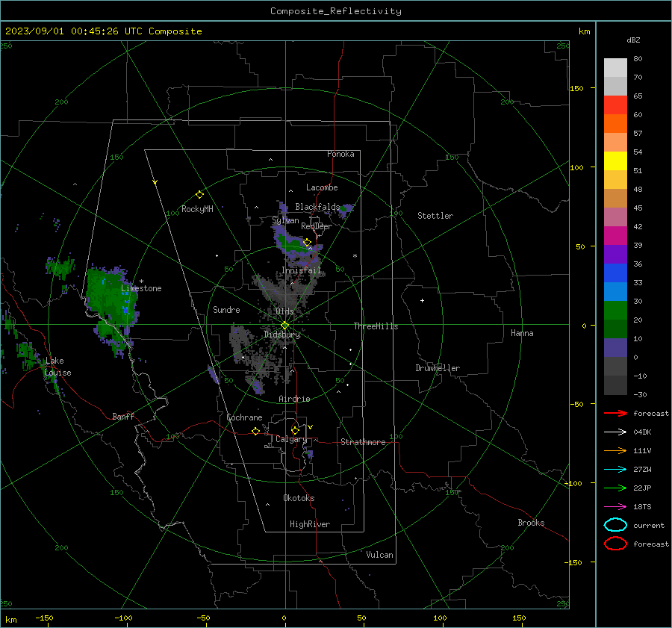Click the Lake Louise label

57,367
